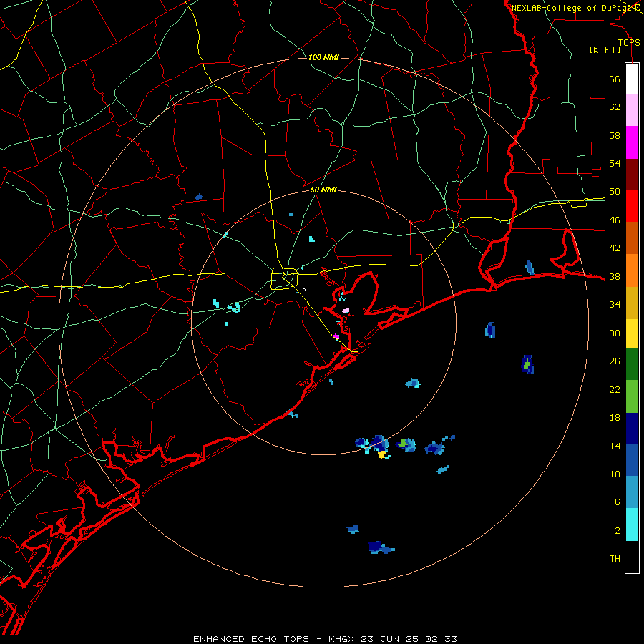
Task: Click the '[K FT]' units label
Action: (605, 50)
